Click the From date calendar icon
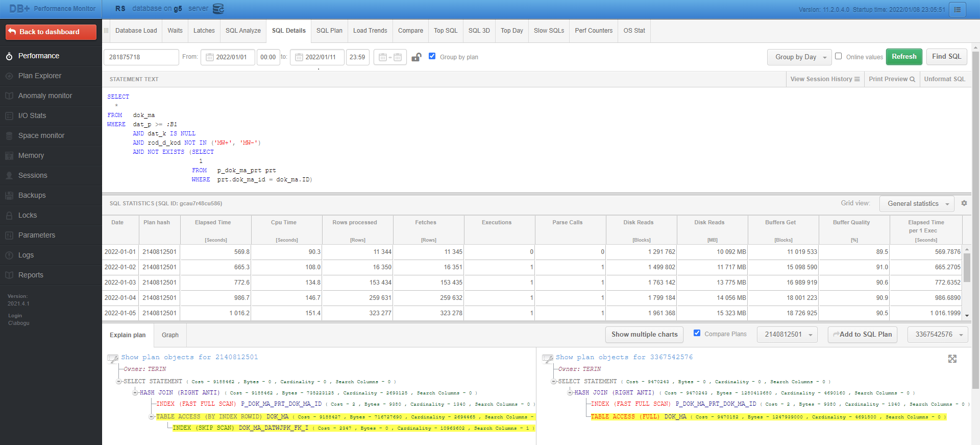Image resolution: width=980 pixels, height=445 pixels. point(210,57)
